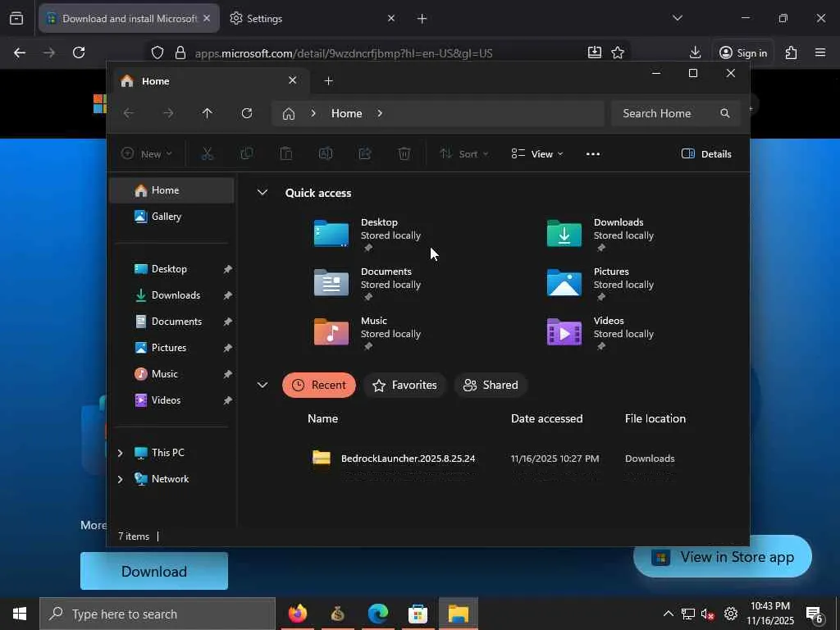The width and height of the screenshot is (840, 630).
Task: Select Music in the sidebar
Action: tap(171, 374)
